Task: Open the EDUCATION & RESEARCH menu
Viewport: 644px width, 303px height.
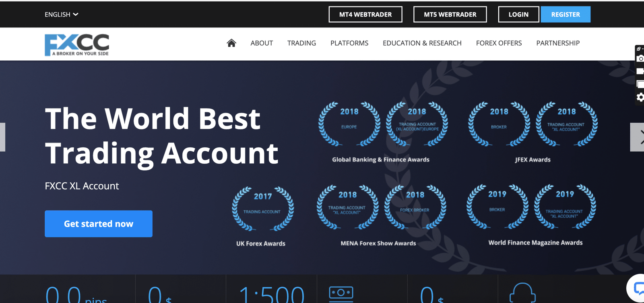Action: [422, 43]
